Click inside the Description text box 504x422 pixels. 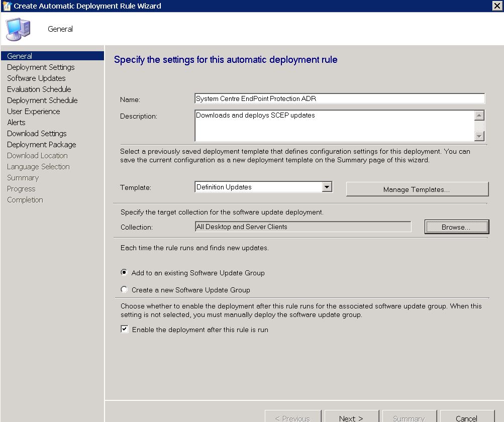click(x=334, y=126)
